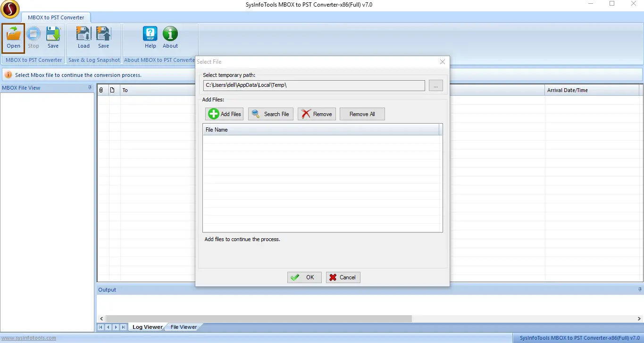Click the To column header
This screenshot has width=644, height=343.
158,90
